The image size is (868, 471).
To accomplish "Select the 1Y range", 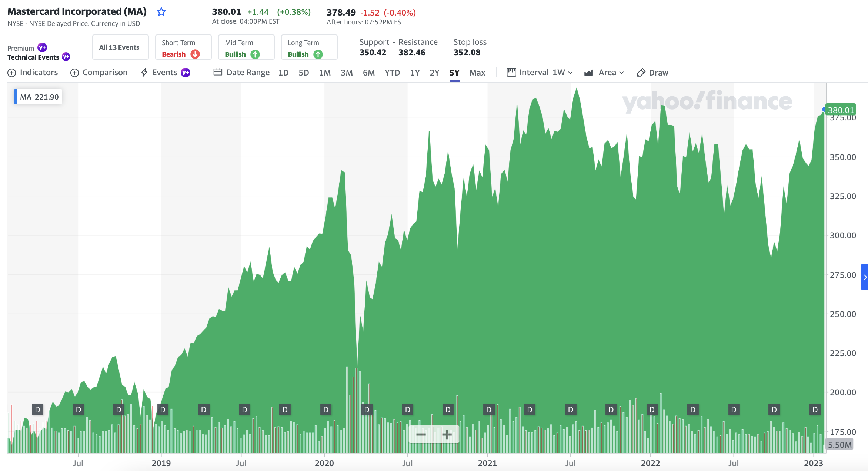I will [x=415, y=73].
